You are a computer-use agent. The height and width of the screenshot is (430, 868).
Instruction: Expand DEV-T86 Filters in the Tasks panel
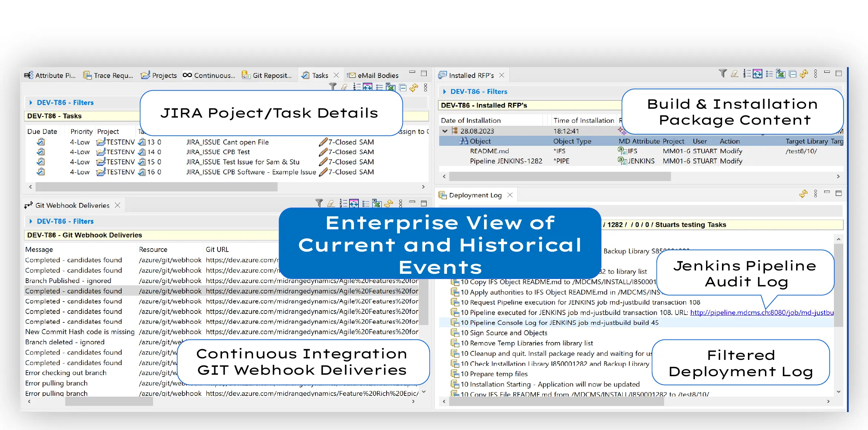coord(31,103)
